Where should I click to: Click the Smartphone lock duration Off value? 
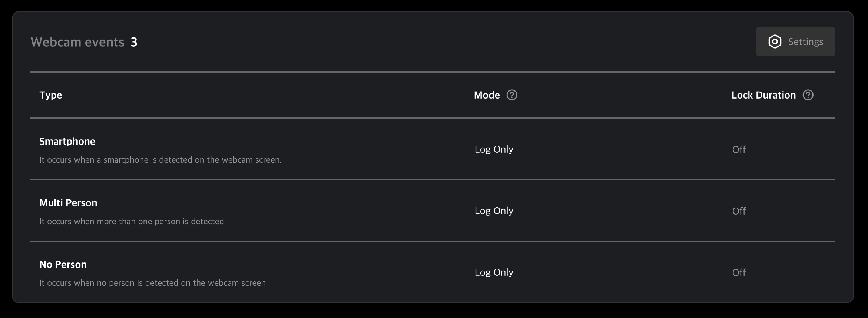tap(739, 150)
